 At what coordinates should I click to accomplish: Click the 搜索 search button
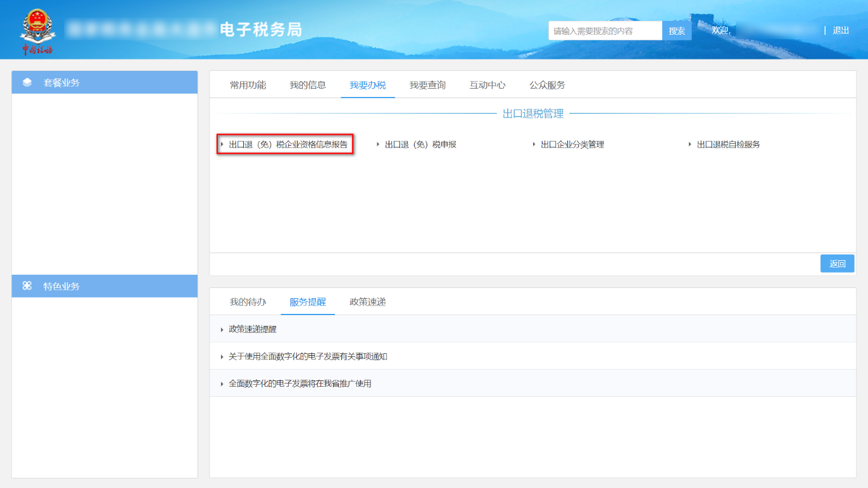point(677,30)
